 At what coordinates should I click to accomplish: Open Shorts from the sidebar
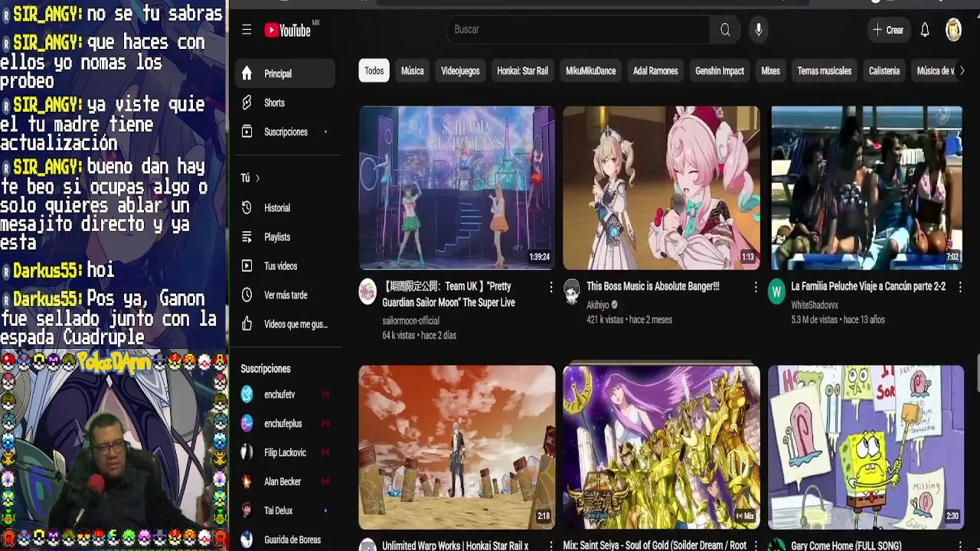point(285,103)
